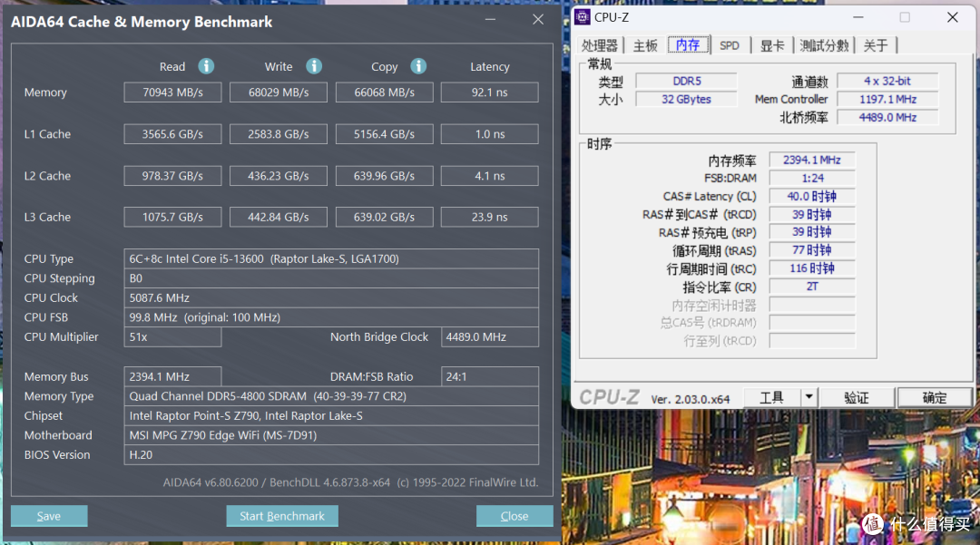Click the Write info icon
The image size is (980, 545).
tap(314, 65)
